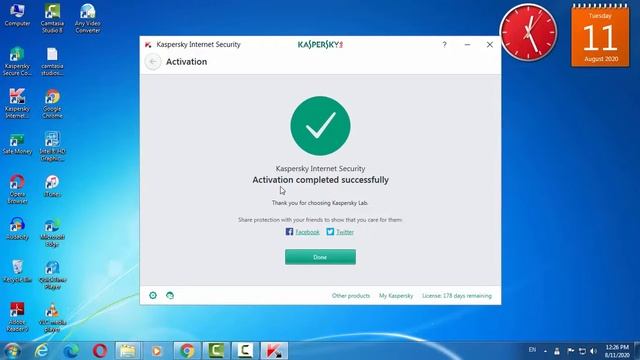Launch Internet Explorer from taskbar
Viewport: 640px width, 360px height.
41,351
